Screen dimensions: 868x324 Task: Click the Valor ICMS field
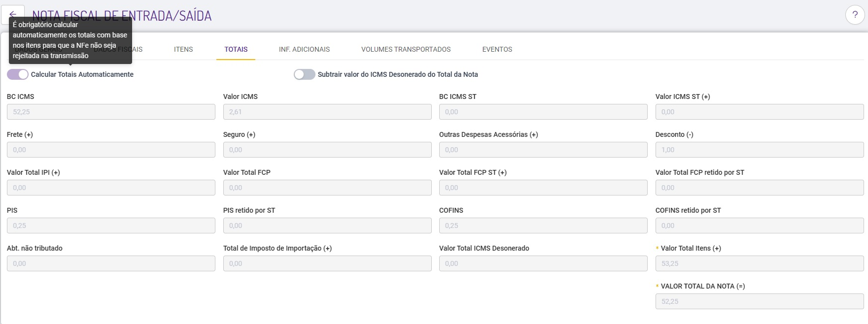pos(327,112)
